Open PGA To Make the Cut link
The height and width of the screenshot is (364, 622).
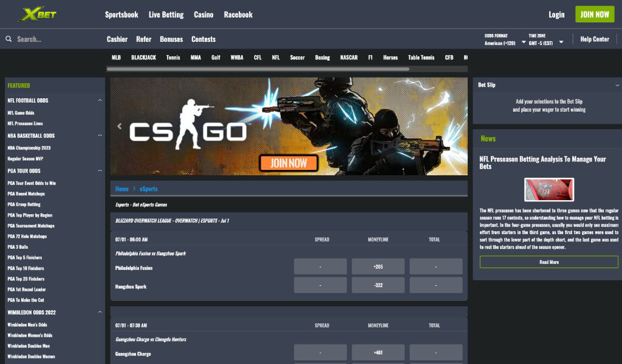click(x=26, y=300)
